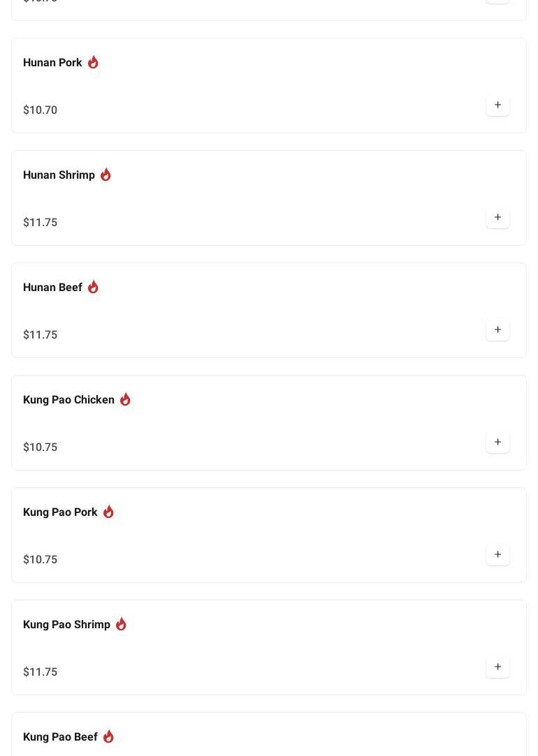
Task: Click the spicy flame icon beside Hunan Pork
Action: tap(93, 62)
